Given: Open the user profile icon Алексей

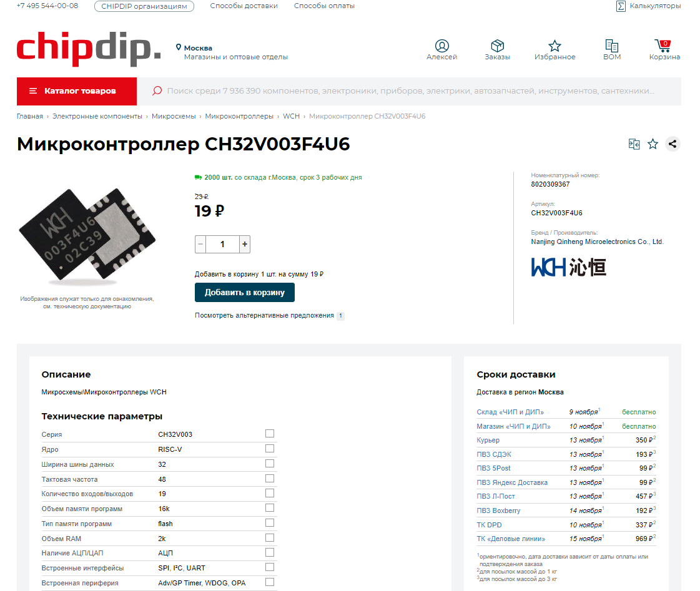Looking at the screenshot, I should [x=441, y=46].
